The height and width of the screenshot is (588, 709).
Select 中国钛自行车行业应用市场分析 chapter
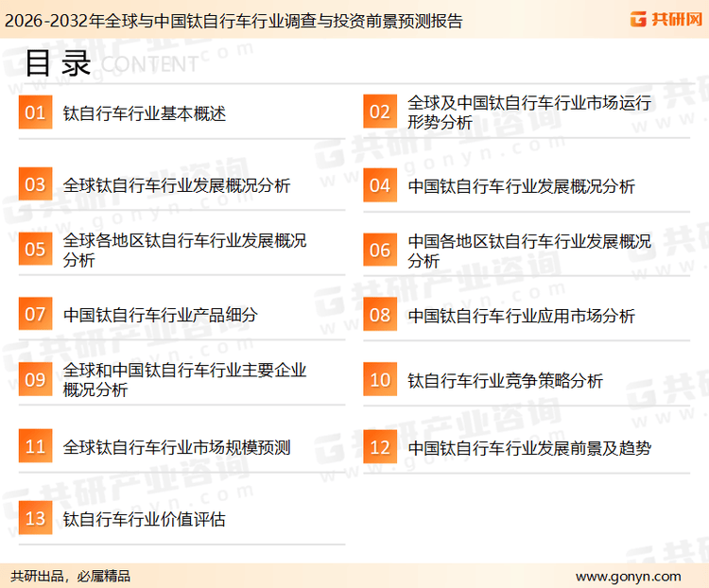521,316
